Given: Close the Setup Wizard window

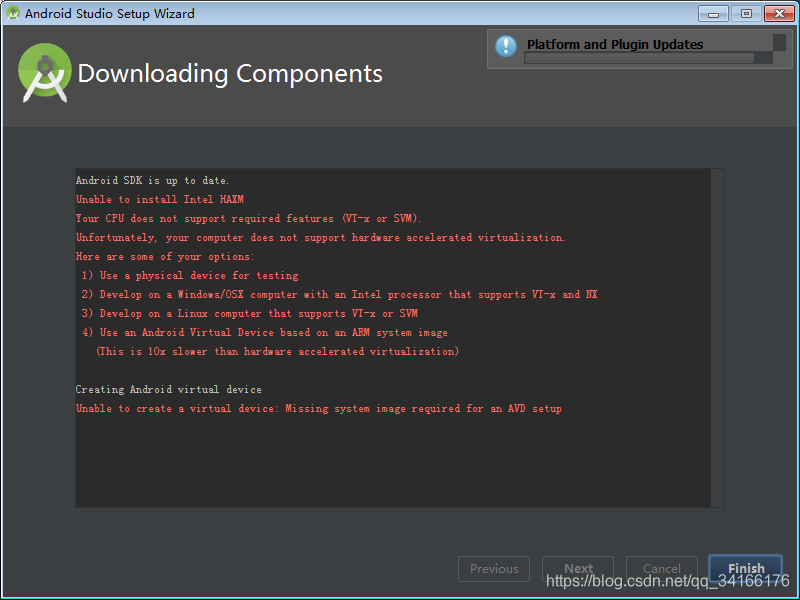Looking at the screenshot, I should click(x=779, y=14).
